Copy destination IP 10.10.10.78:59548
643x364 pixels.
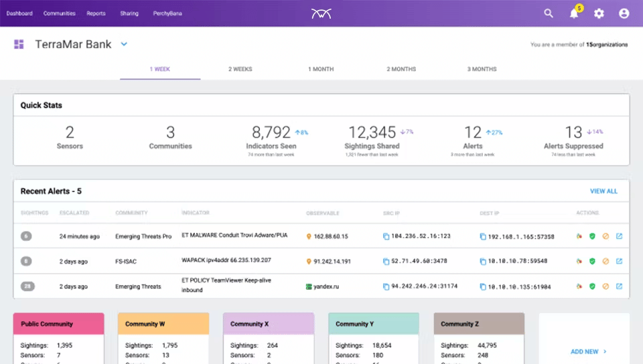(x=483, y=261)
